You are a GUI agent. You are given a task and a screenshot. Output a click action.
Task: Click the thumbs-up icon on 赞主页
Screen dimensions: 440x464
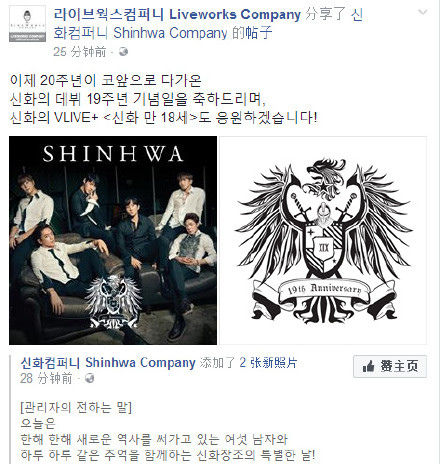click(x=368, y=367)
